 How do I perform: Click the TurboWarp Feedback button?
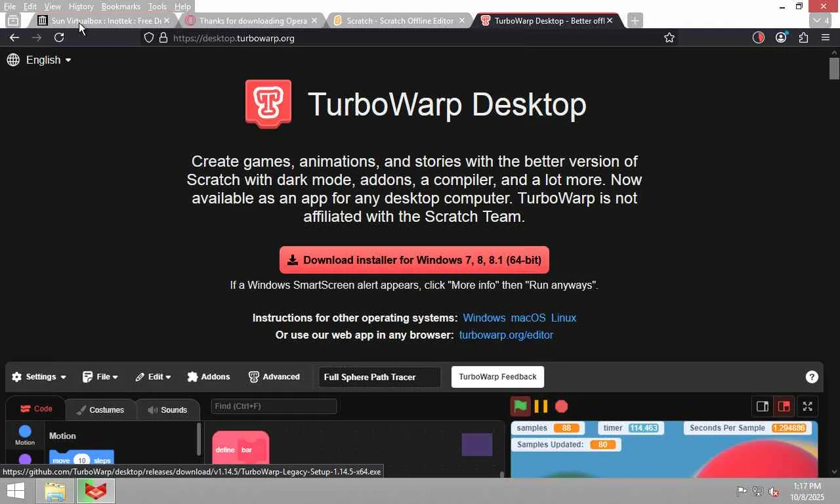(x=498, y=377)
